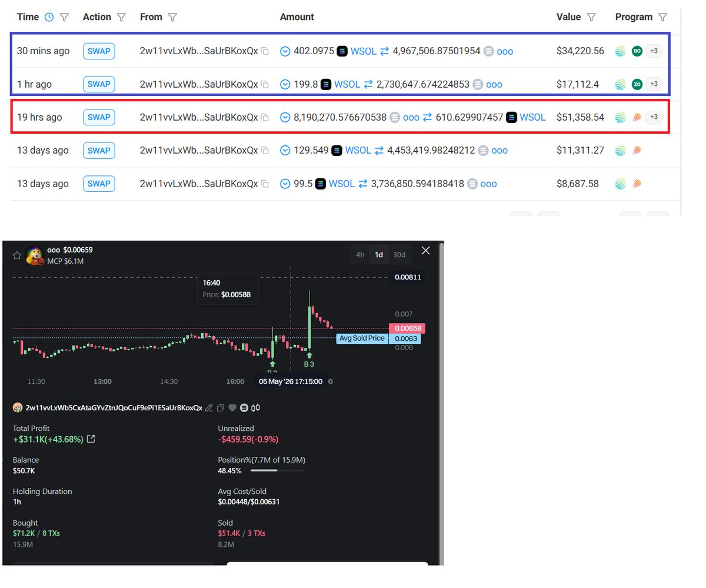This screenshot has height=588, width=706.
Task: Click the 2w11vvLxWb5Cx full wallet address
Action: pos(112,408)
